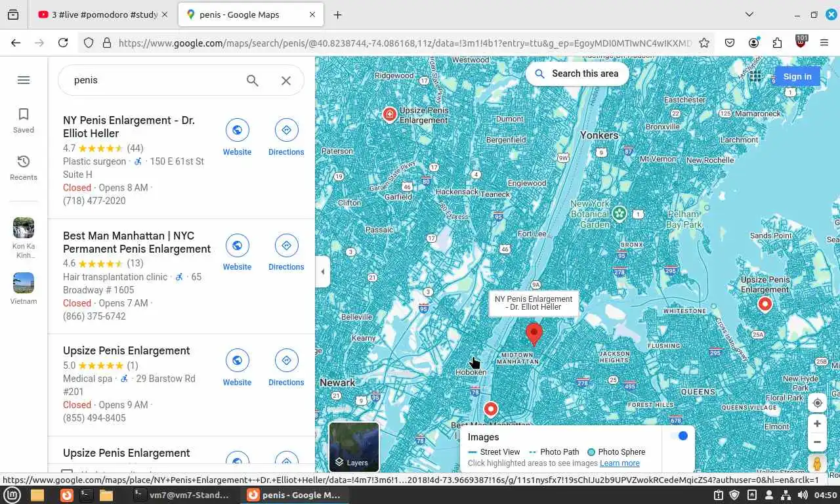Open Website for NY Penis Enlargement - Dr. Elliot Heller
Image resolution: width=840 pixels, height=504 pixels.
(237, 138)
